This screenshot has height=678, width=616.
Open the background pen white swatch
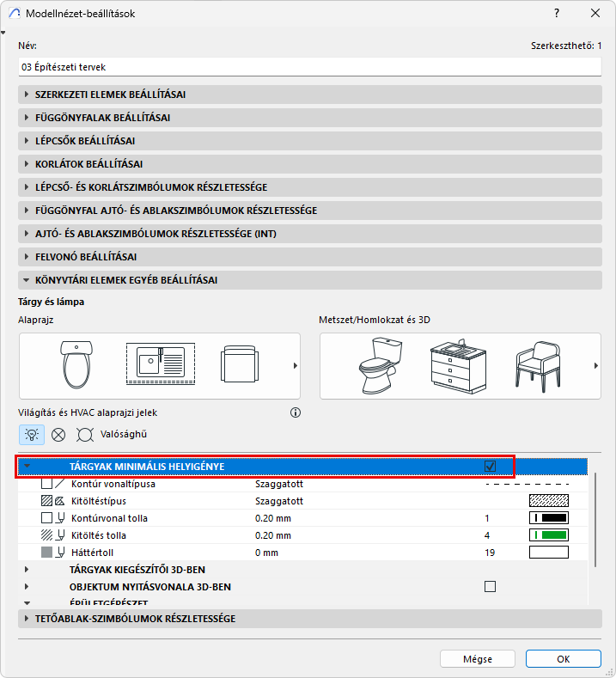[x=549, y=553]
